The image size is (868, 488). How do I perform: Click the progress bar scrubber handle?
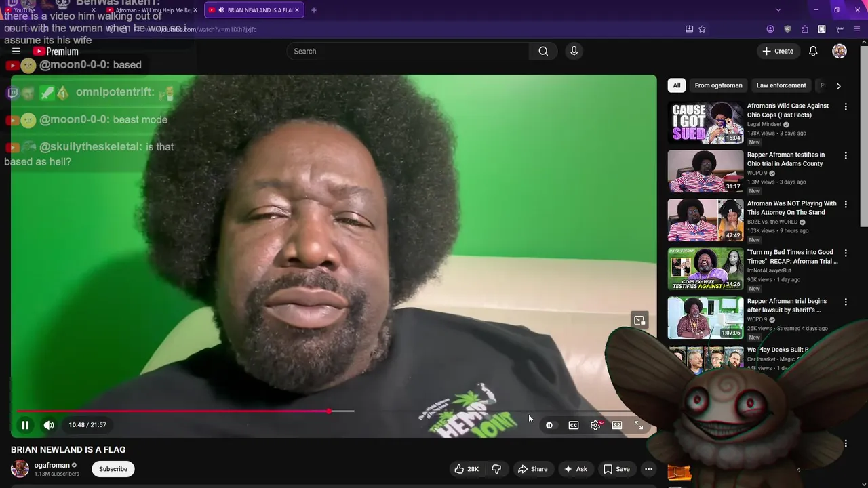click(x=329, y=411)
